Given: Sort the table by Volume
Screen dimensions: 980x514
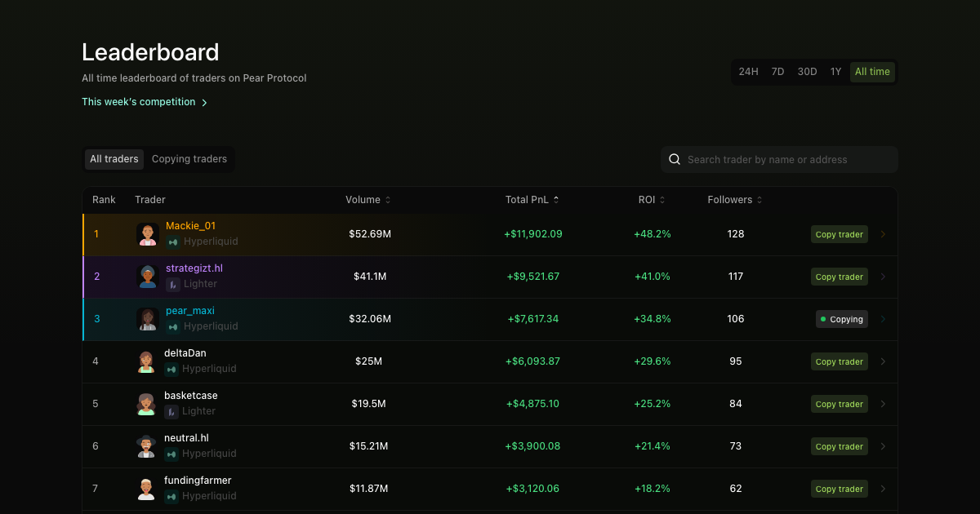Looking at the screenshot, I should [x=368, y=200].
